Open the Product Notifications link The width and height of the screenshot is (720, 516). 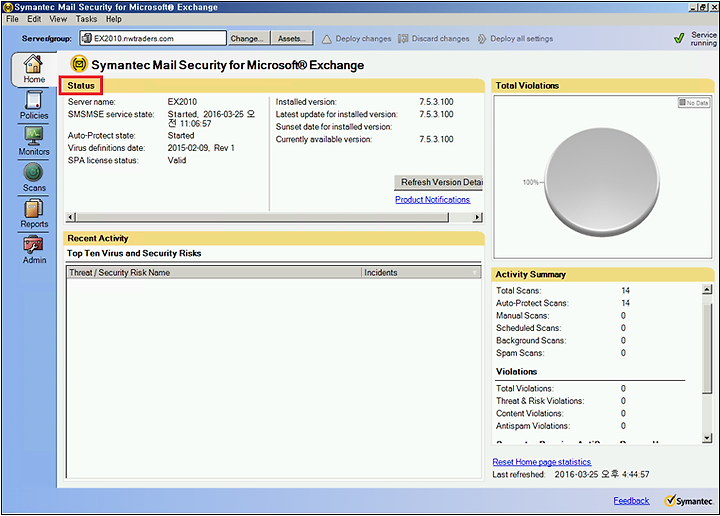(x=433, y=200)
